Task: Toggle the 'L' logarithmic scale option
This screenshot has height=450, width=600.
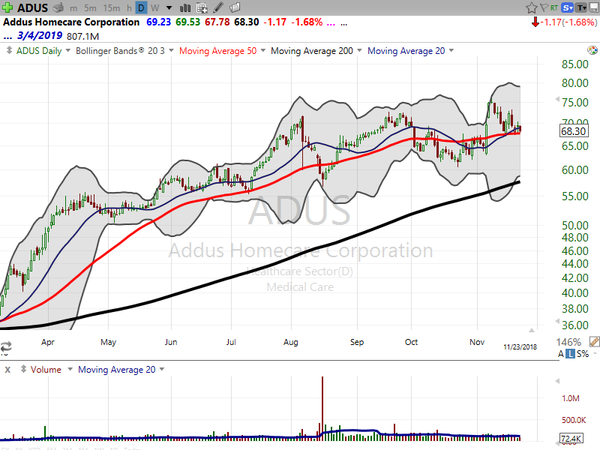Action: tap(570, 354)
